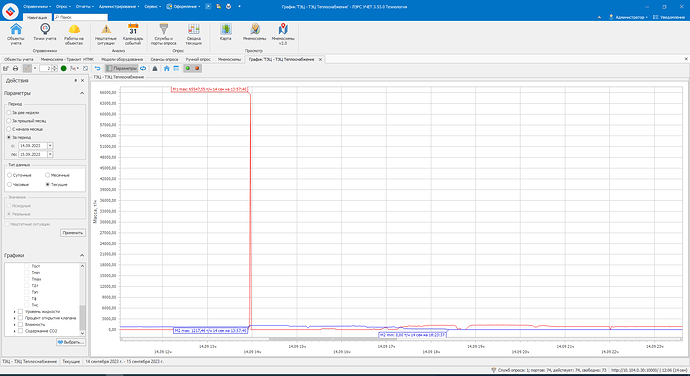Select the За прошлый месяц period
The height and width of the screenshot is (376, 690).
point(9,121)
